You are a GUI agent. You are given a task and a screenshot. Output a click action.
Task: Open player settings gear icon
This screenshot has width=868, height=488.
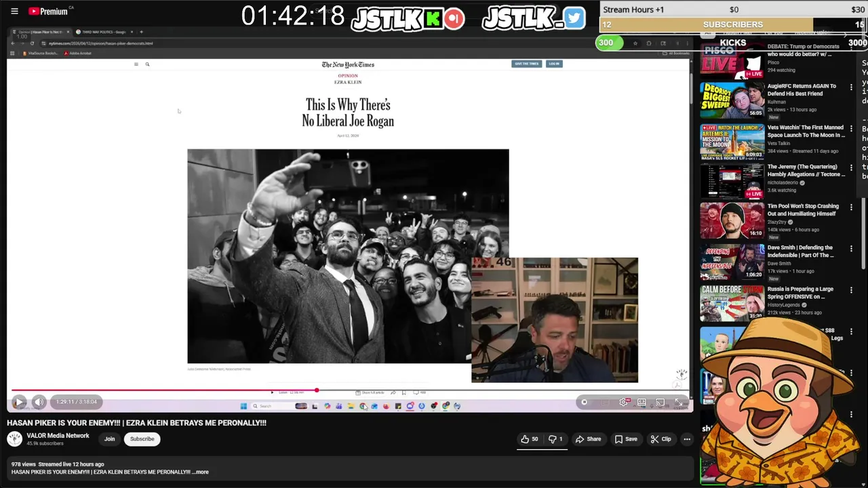click(x=624, y=403)
